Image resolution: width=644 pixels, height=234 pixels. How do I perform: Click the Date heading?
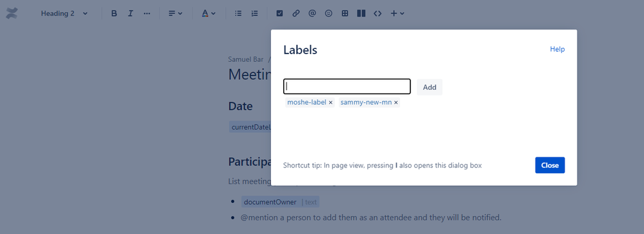pyautogui.click(x=240, y=106)
